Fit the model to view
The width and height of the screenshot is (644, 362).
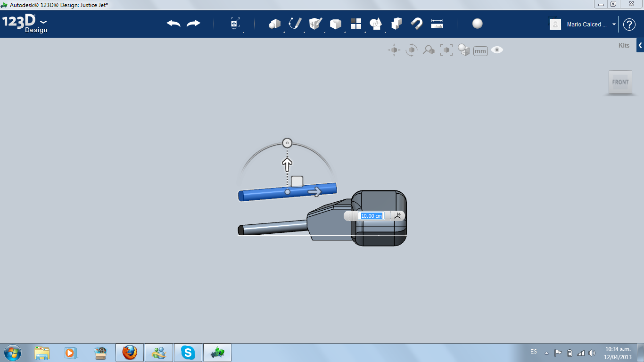pyautogui.click(x=446, y=50)
